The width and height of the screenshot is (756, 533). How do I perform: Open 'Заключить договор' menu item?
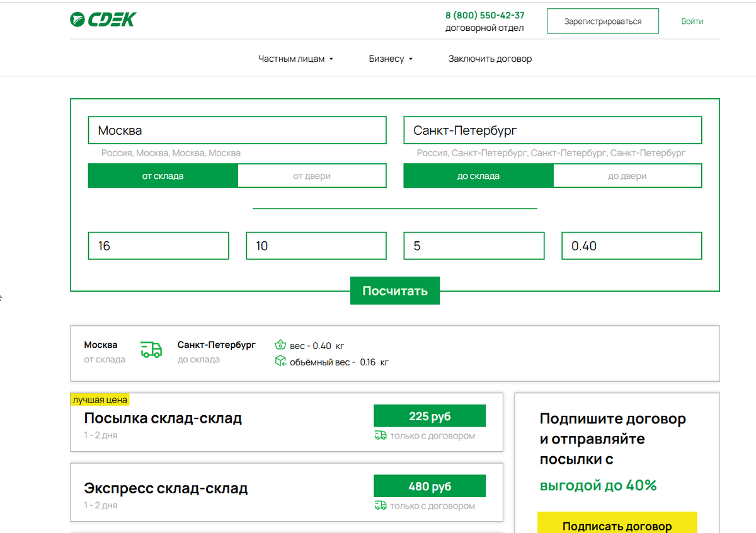pyautogui.click(x=490, y=59)
